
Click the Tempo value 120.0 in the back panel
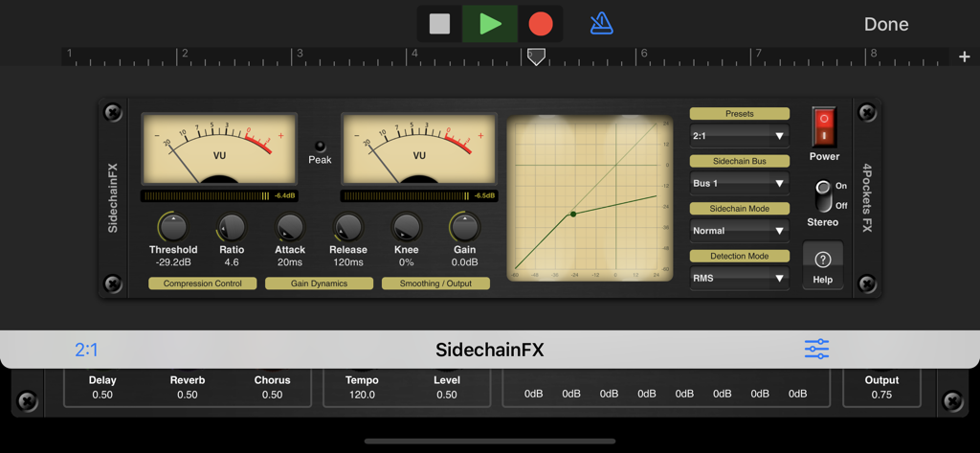[x=363, y=395]
